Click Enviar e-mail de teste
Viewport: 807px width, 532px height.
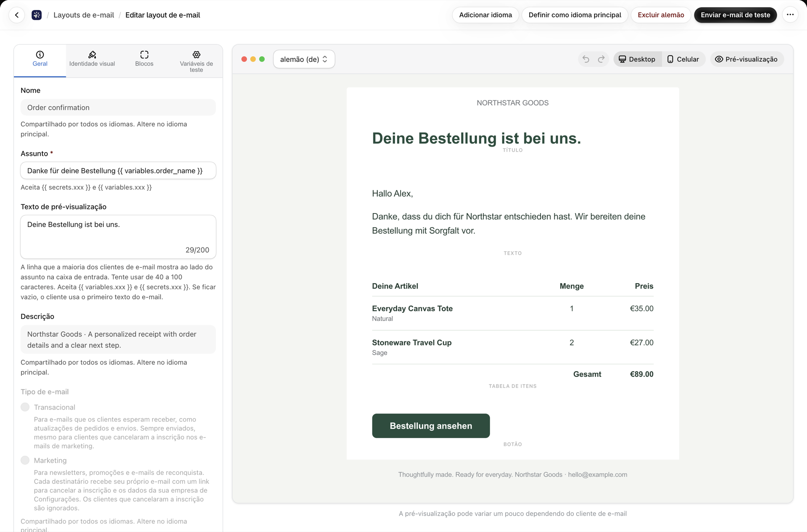click(x=735, y=15)
